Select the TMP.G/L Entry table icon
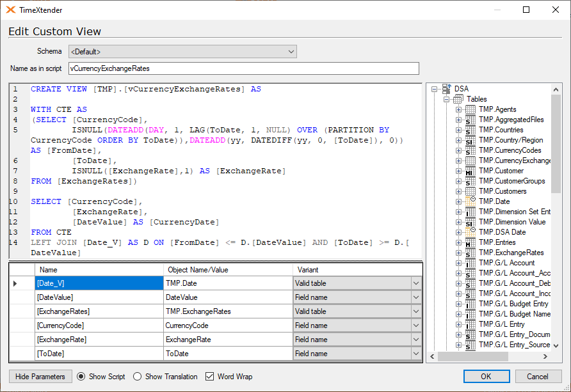Viewport: 571px width, 392px height. (470, 324)
